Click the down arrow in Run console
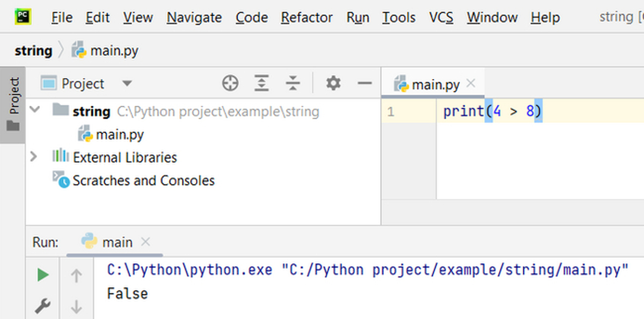644x319 pixels. 77,307
